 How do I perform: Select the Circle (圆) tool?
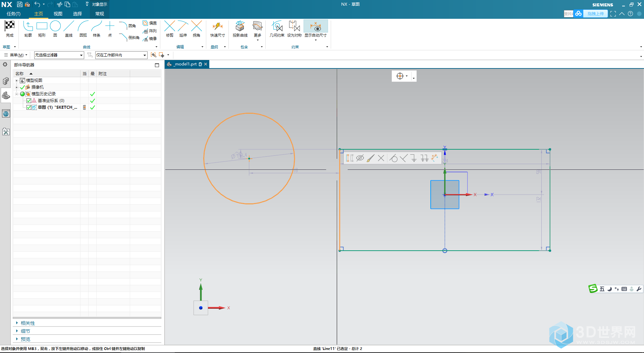pos(55,29)
